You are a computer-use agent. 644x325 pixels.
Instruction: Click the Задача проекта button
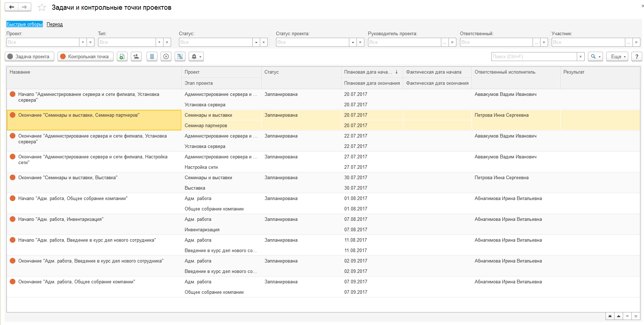coord(29,56)
